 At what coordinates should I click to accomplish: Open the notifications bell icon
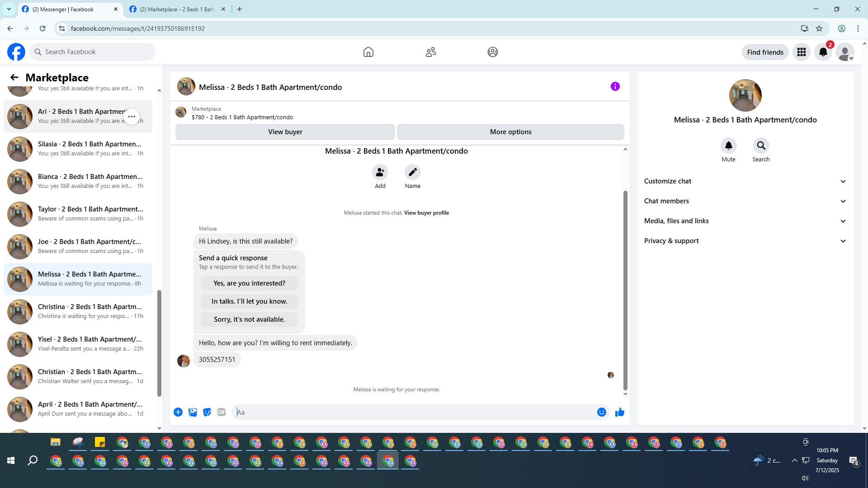coord(823,52)
